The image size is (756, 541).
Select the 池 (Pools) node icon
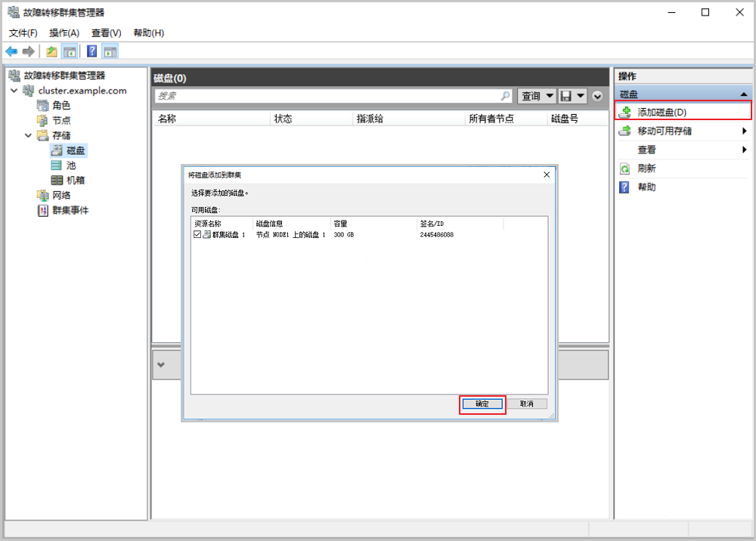click(x=57, y=165)
